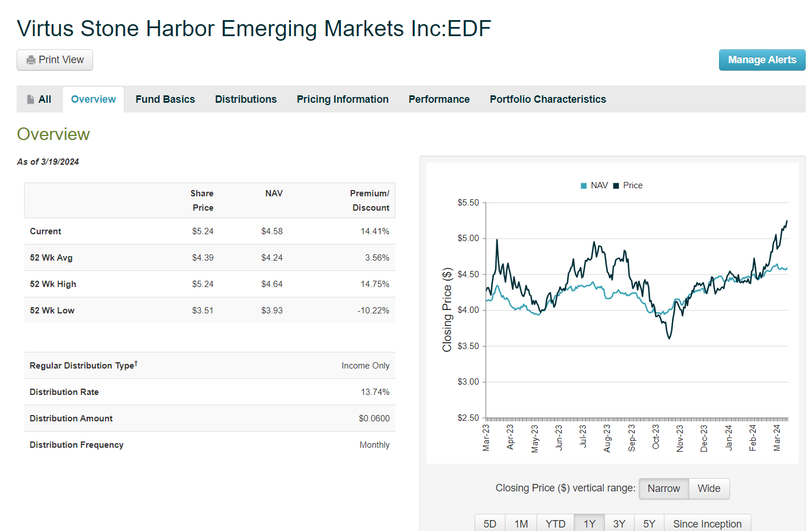The width and height of the screenshot is (812, 531).
Task: Choose the 3Y chart range
Action: [x=619, y=524]
